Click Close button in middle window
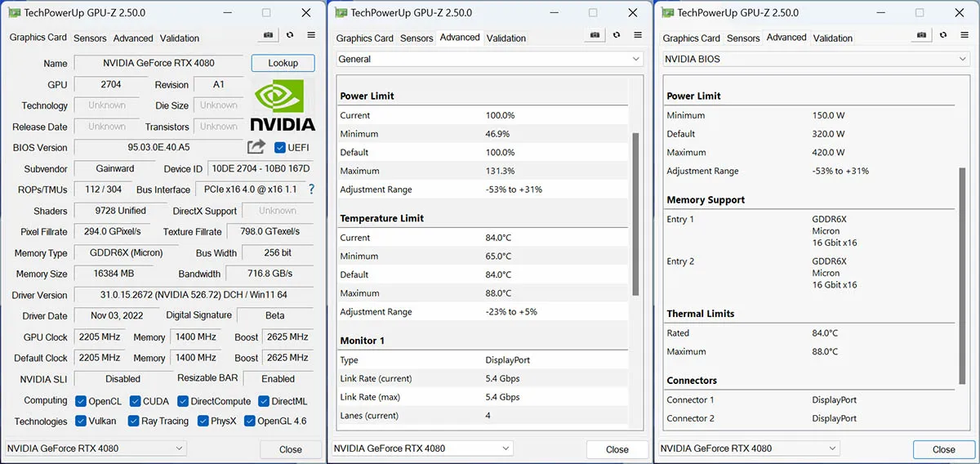The width and height of the screenshot is (980, 464). 617,449
